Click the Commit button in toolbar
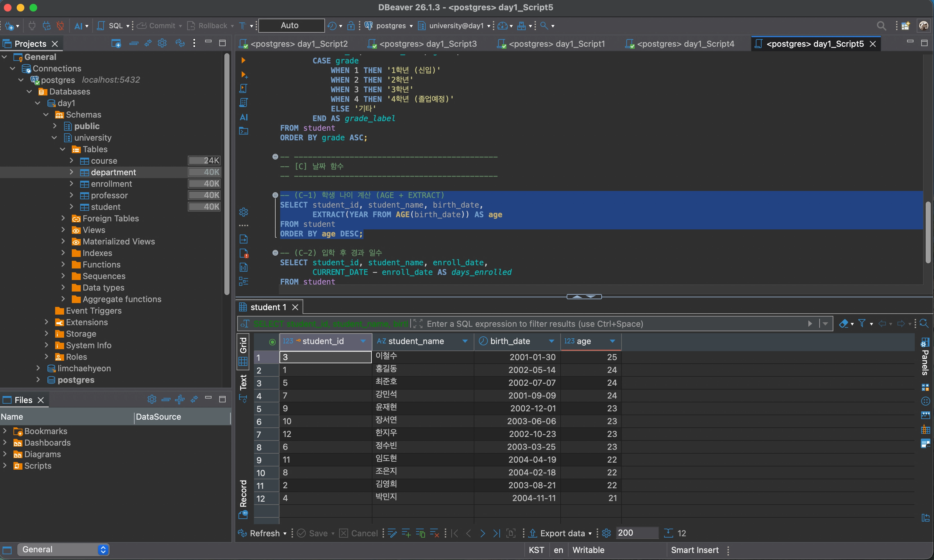This screenshot has height=560, width=934. [156, 26]
